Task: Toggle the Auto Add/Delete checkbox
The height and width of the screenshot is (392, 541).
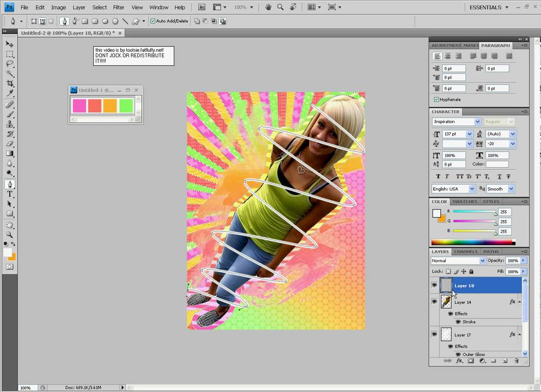Action: [152, 21]
